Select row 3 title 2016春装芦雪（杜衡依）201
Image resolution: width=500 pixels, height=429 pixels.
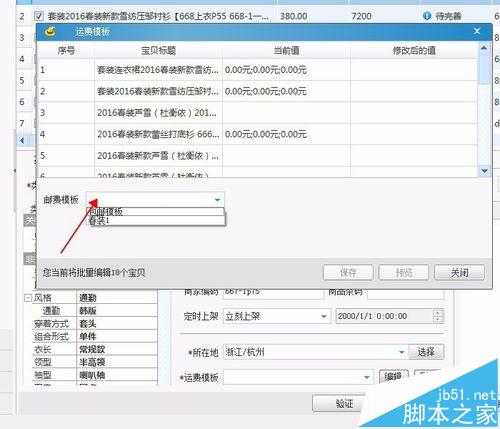[x=158, y=113]
